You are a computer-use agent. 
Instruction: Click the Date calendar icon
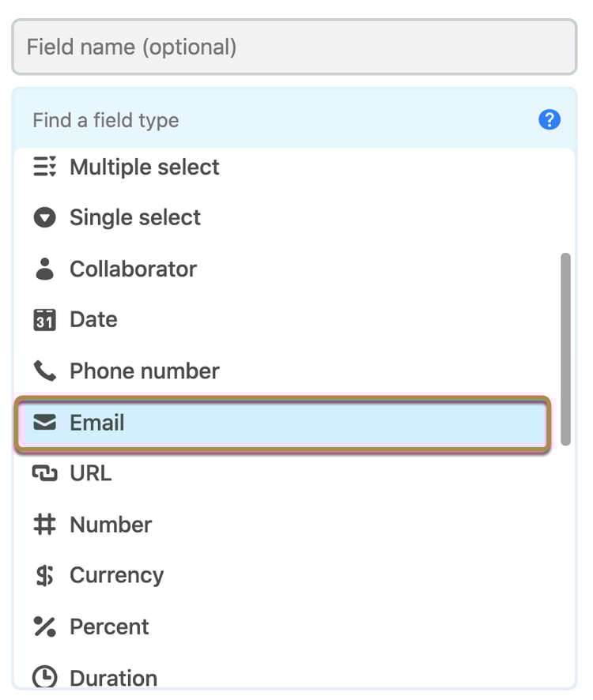point(45,320)
